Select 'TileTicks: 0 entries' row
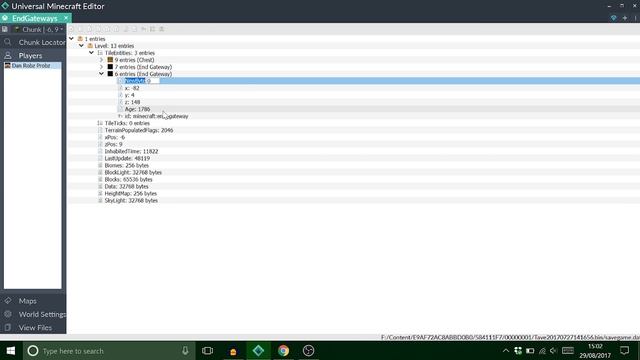Viewport: 640px width, 360px height. 127,123
